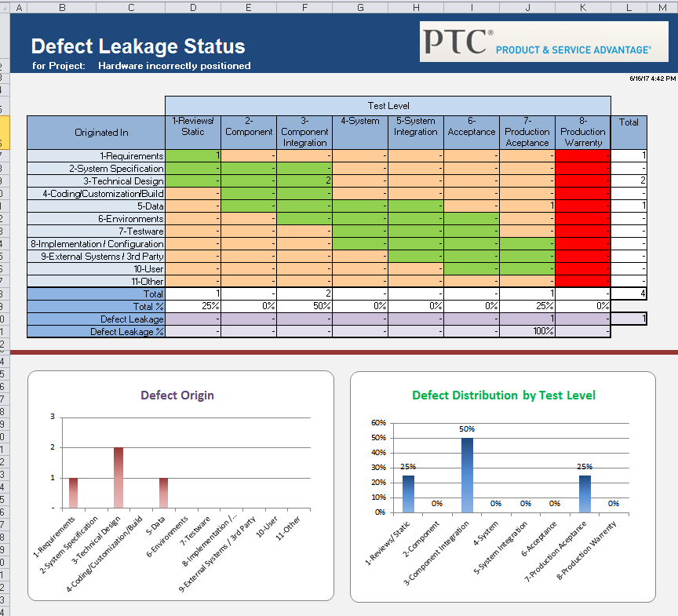The image size is (678, 616).
Task: Select column header B
Action: click(x=62, y=7)
